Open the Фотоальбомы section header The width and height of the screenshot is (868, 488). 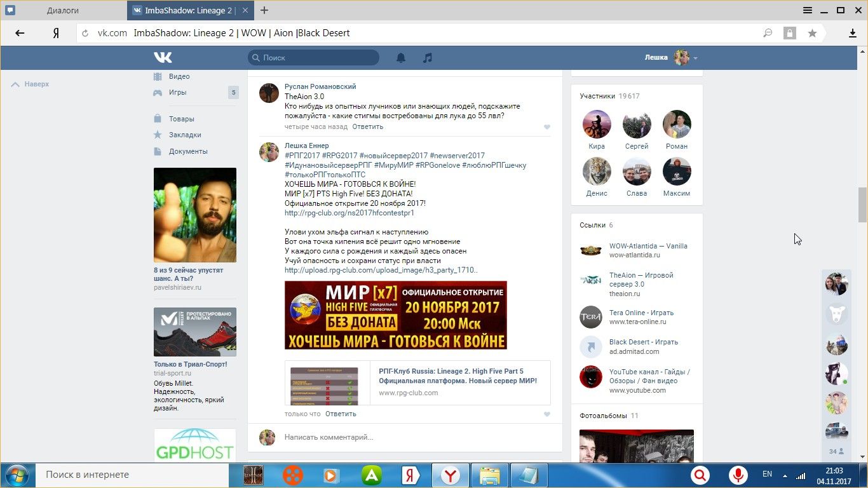click(603, 416)
